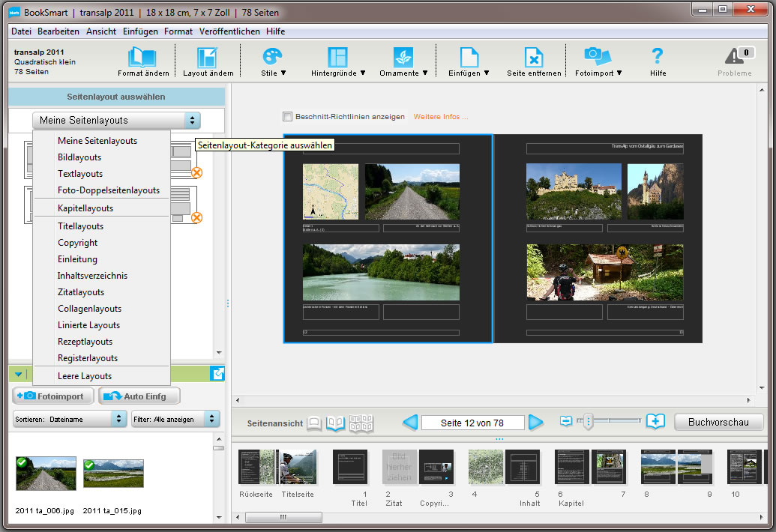
Task: Zoom in with the plus book icon
Action: coord(655,422)
